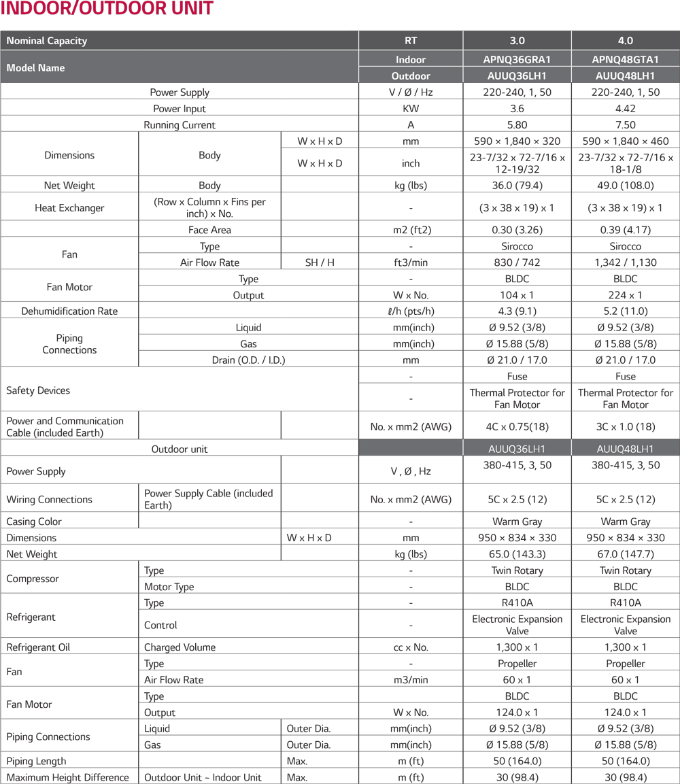Image resolution: width=680 pixels, height=784 pixels.
Task: Click the INDOOR/OUTDOOR UNIT heading
Action: 107,8
